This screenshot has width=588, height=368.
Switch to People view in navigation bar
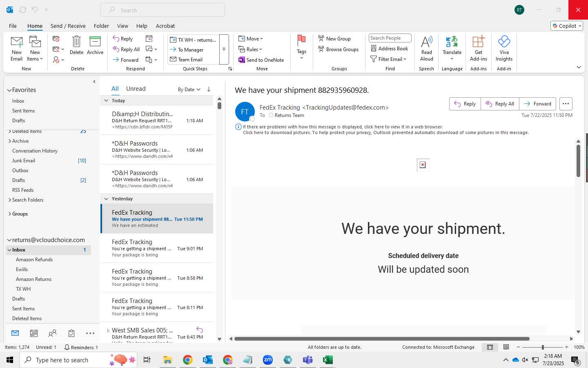(52, 333)
